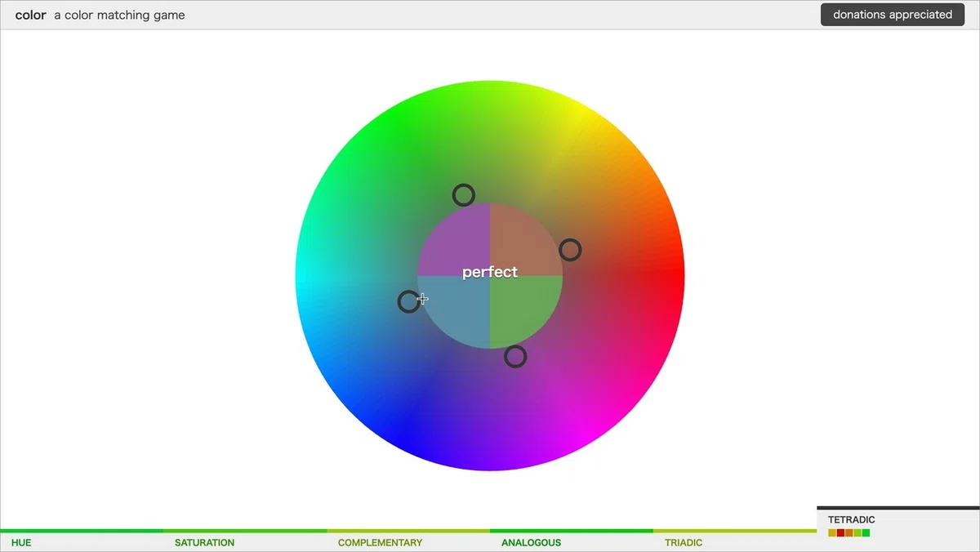The image size is (980, 552).
Task: Click the "perfect" result text
Action: click(x=490, y=272)
